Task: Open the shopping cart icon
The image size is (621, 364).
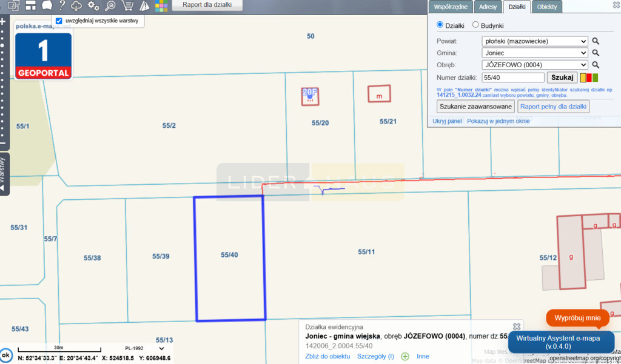Action: click(127, 5)
